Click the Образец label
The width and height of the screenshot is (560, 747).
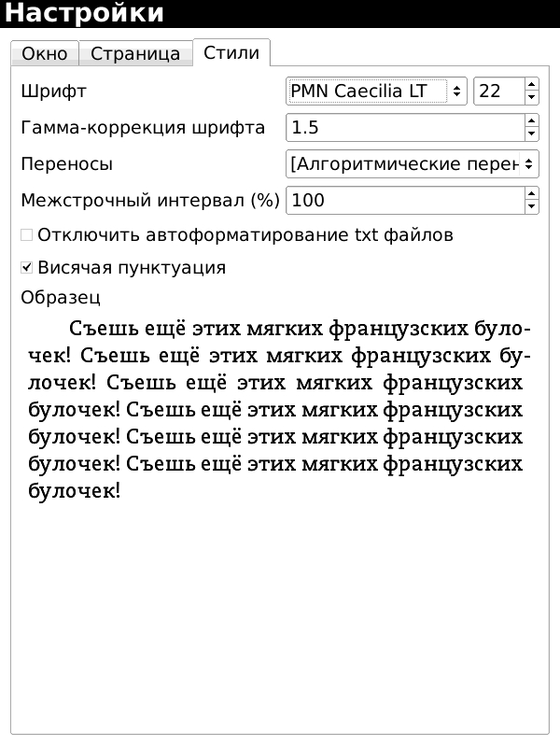[61, 298]
